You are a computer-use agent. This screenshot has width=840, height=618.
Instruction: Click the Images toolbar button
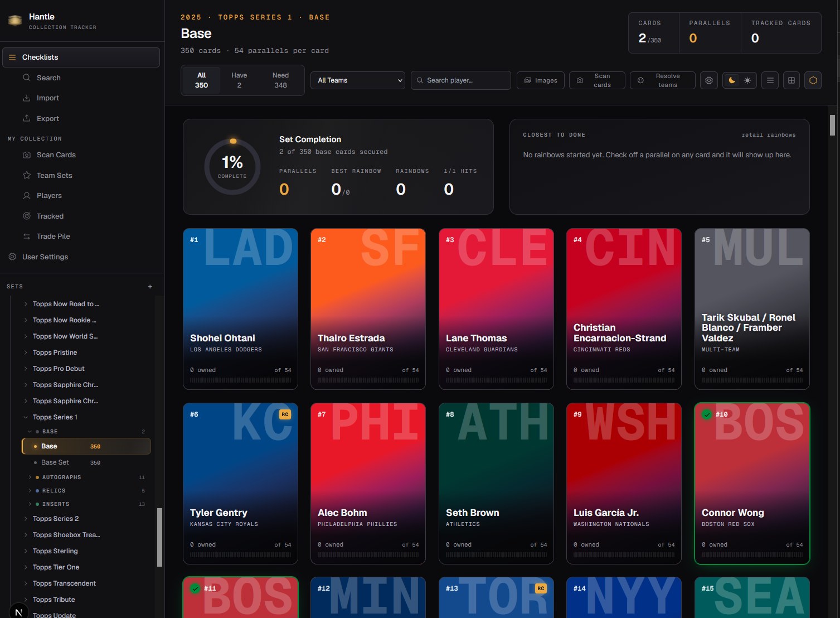tap(541, 80)
